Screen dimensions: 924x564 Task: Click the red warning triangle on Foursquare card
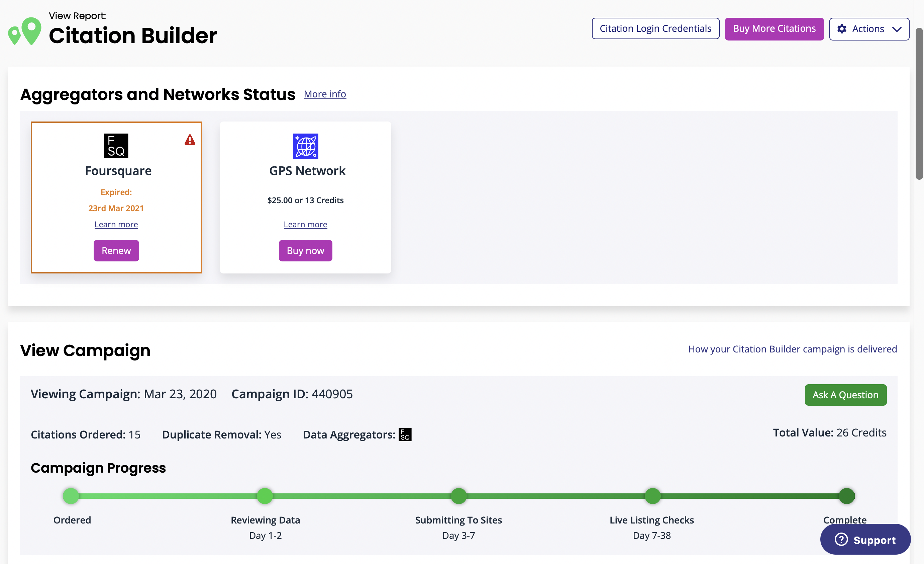(190, 140)
